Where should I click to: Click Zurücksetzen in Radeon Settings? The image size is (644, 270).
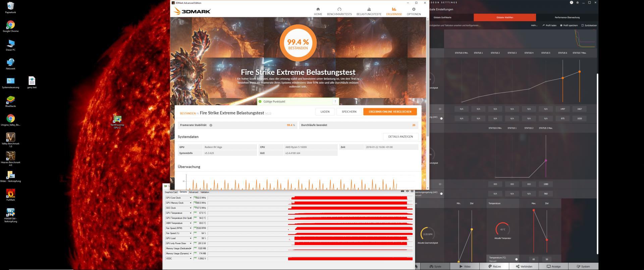[x=589, y=26]
